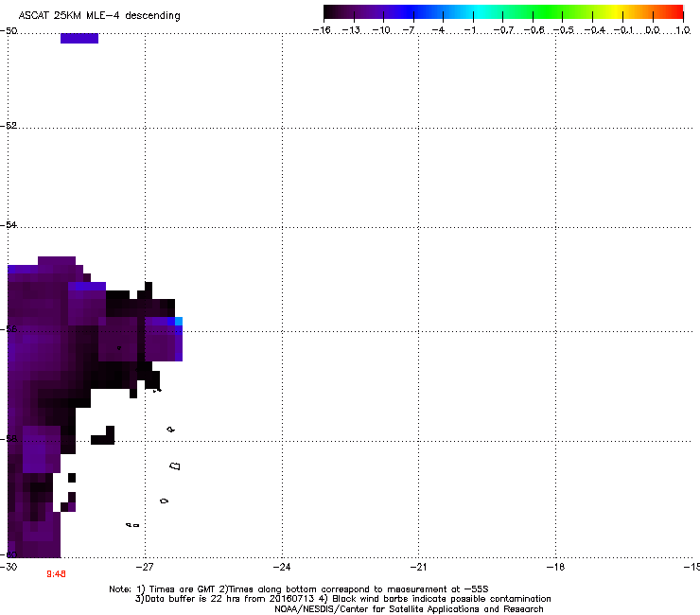Click the -60 latitude axis label
This screenshot has width=700, height=615.
click(9, 554)
